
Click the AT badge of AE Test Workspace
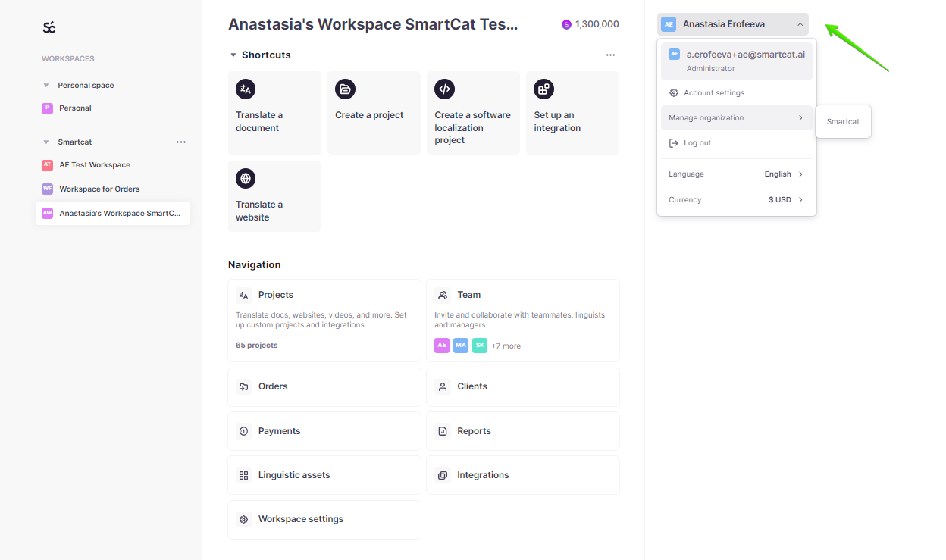coord(47,164)
